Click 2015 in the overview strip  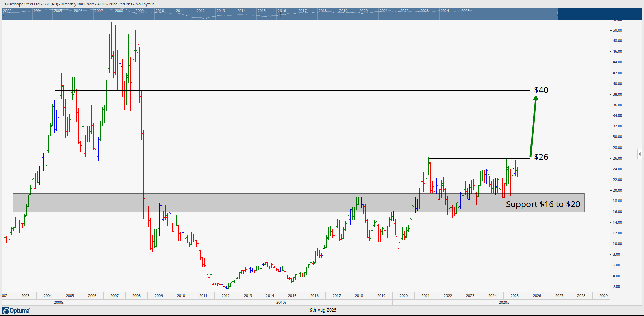262,11
